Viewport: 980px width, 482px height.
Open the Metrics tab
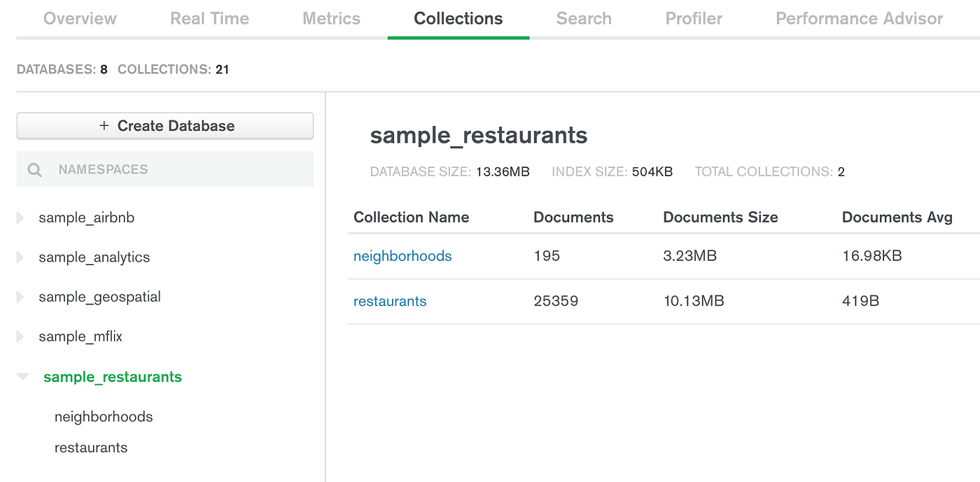coord(331,18)
